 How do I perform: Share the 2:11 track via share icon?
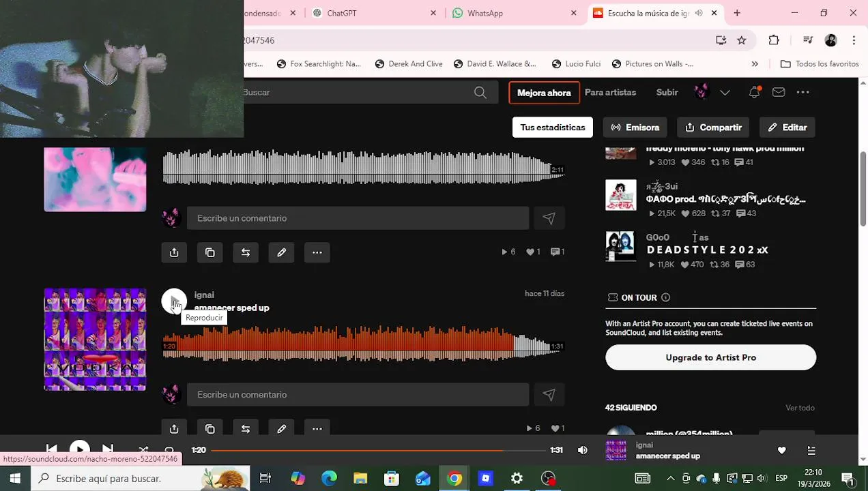(174, 252)
